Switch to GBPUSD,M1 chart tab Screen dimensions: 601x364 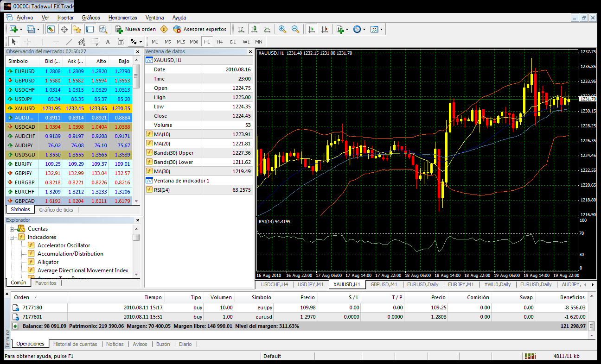tap(384, 284)
